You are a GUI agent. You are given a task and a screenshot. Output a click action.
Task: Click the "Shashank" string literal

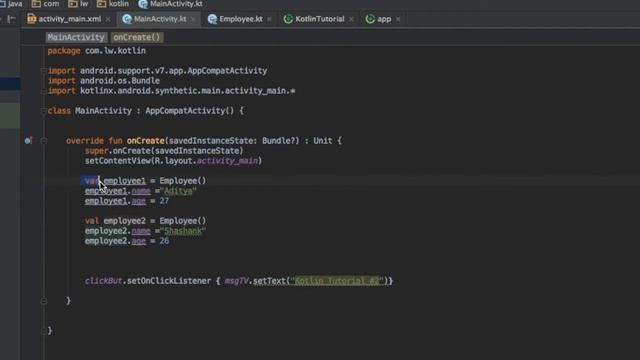pyautogui.click(x=183, y=231)
